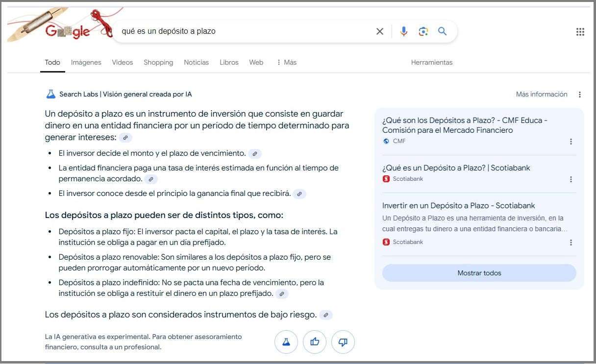Open Google Lens image search icon
This screenshot has width=596, height=364.
[423, 31]
